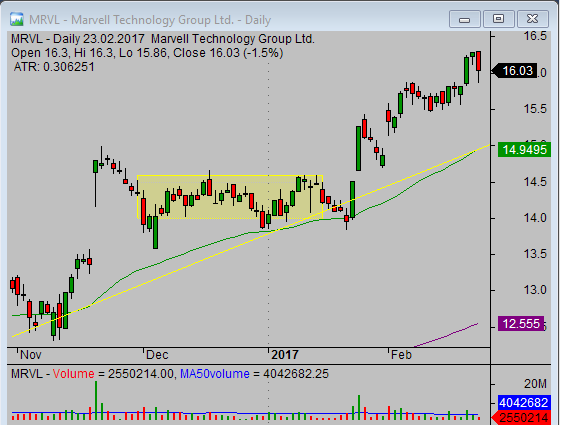
Task: Click the 'Volume' text in volume pane
Action: tap(74, 374)
